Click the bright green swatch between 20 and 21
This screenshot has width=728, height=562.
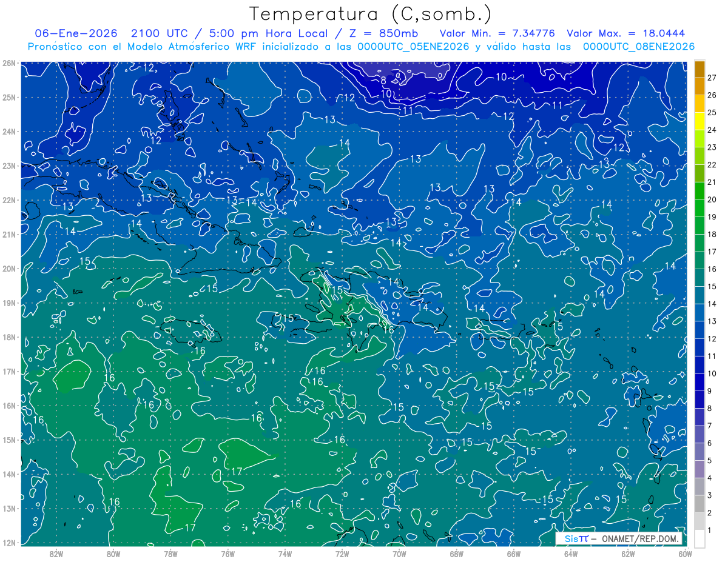point(700,190)
